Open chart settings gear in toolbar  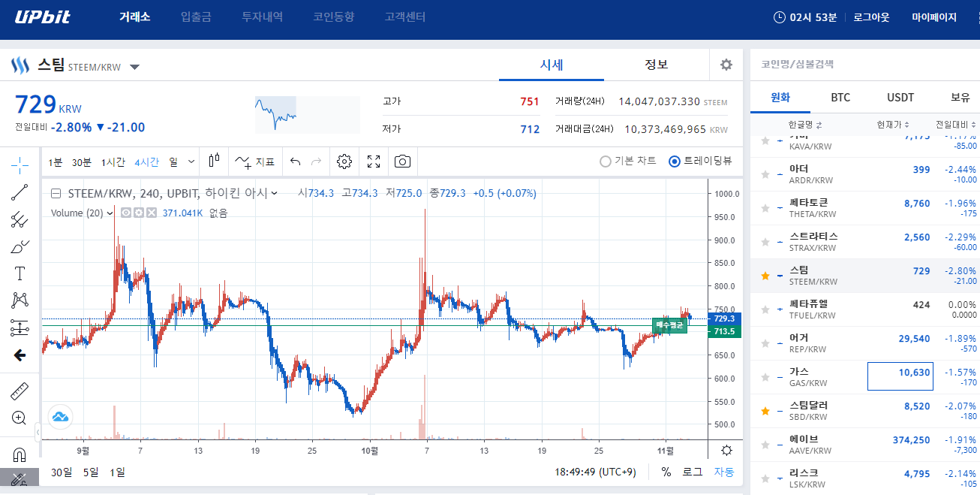[x=344, y=161]
